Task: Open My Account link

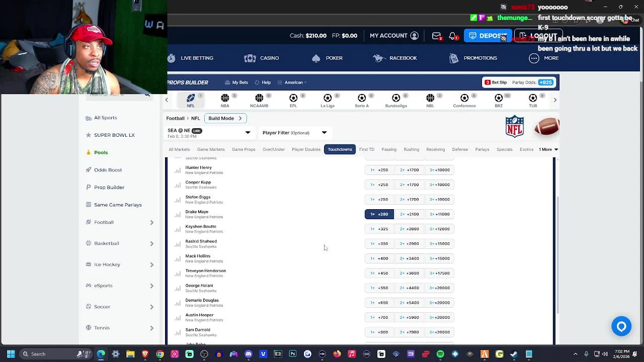Action: pos(394,36)
